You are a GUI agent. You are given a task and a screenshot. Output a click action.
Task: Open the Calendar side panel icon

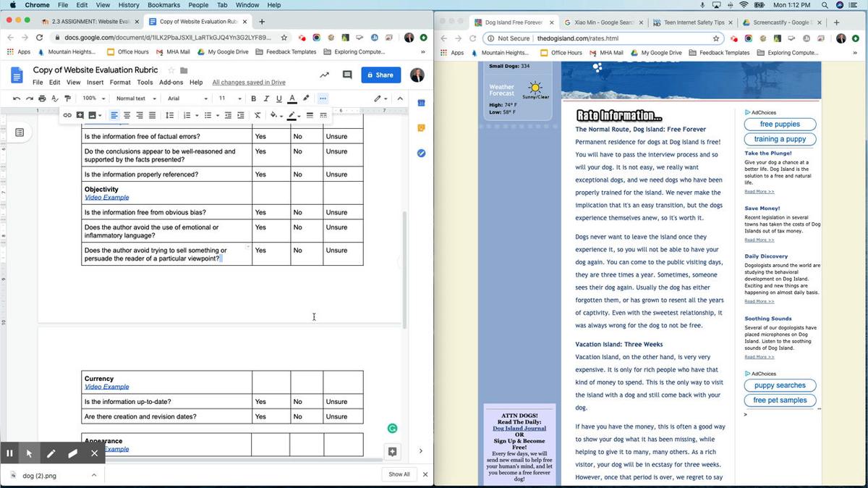(421, 103)
